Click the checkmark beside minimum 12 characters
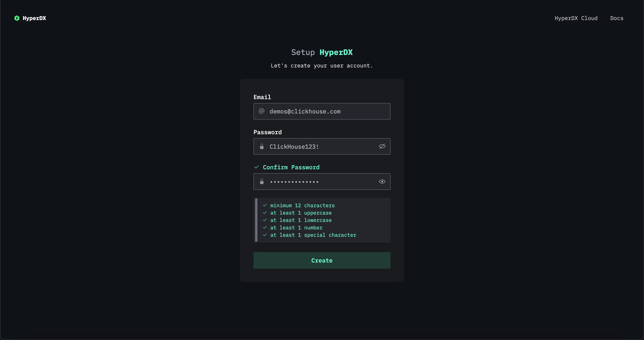The image size is (644, 340). (x=265, y=205)
